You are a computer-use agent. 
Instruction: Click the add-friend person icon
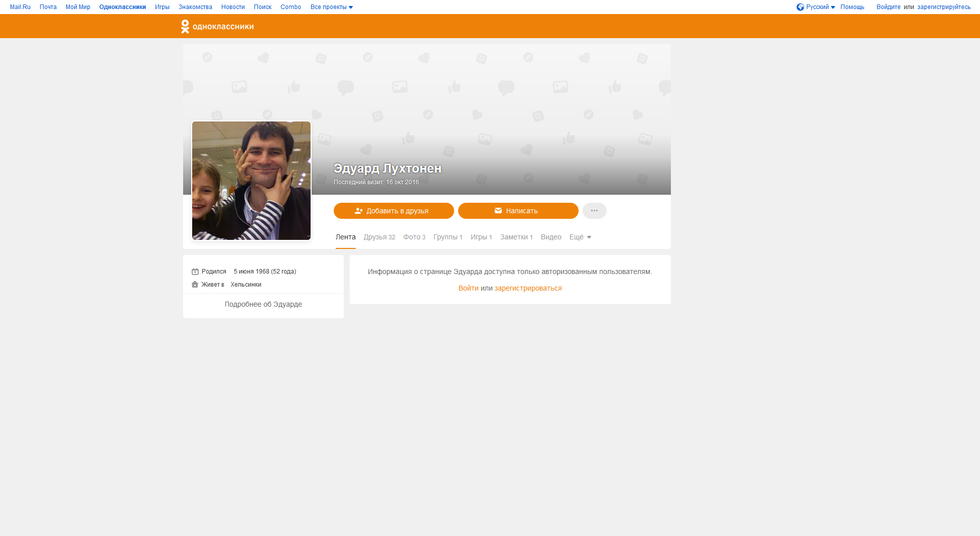click(x=358, y=211)
